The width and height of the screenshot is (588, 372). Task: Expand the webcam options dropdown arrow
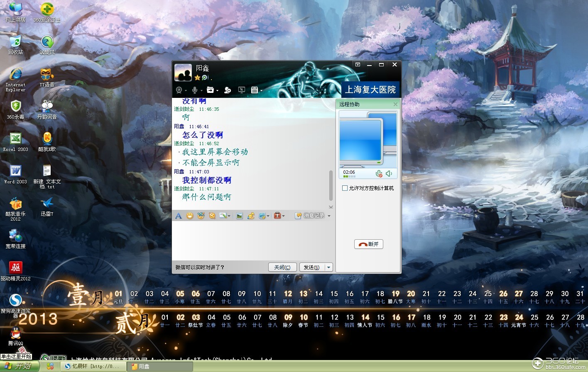[186, 90]
